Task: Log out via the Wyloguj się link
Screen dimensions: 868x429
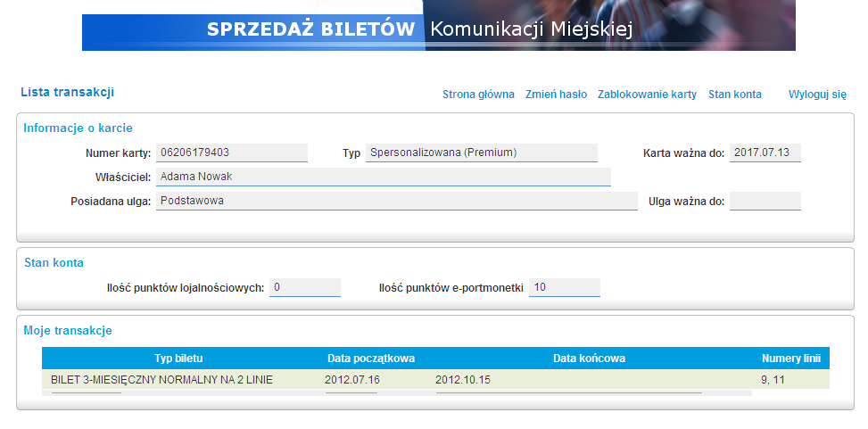Action: (x=817, y=95)
